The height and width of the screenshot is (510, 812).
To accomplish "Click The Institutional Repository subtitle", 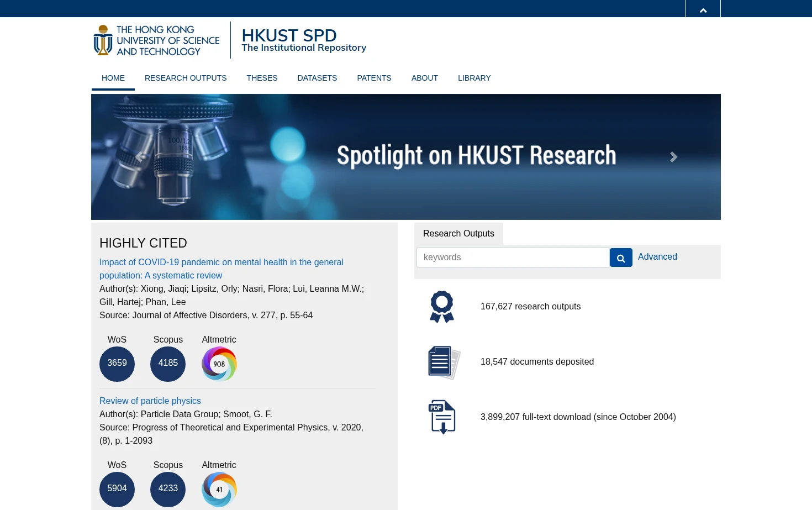I will [304, 48].
